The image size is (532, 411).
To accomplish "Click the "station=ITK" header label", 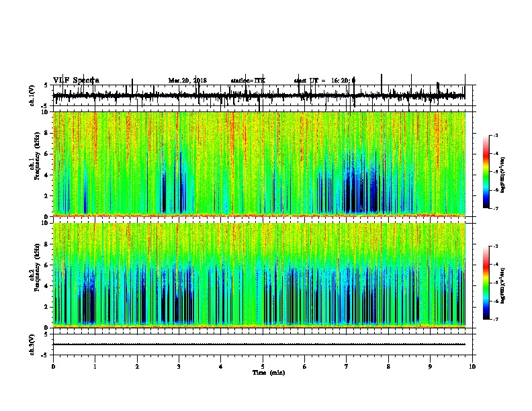I will 248,81.
